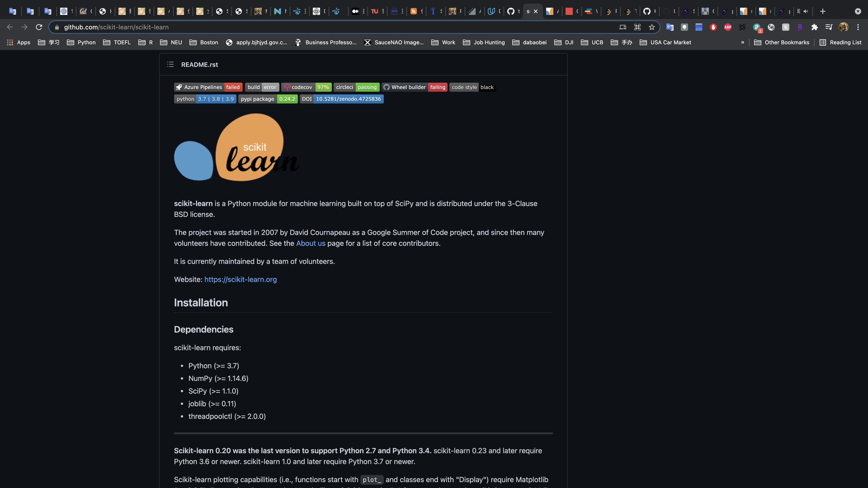The height and width of the screenshot is (488, 868).
Task: Follow the About us link
Action: tap(310, 243)
